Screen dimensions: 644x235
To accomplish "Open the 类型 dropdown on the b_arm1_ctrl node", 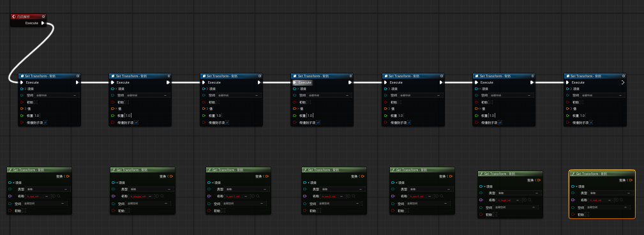I will 247,190.
